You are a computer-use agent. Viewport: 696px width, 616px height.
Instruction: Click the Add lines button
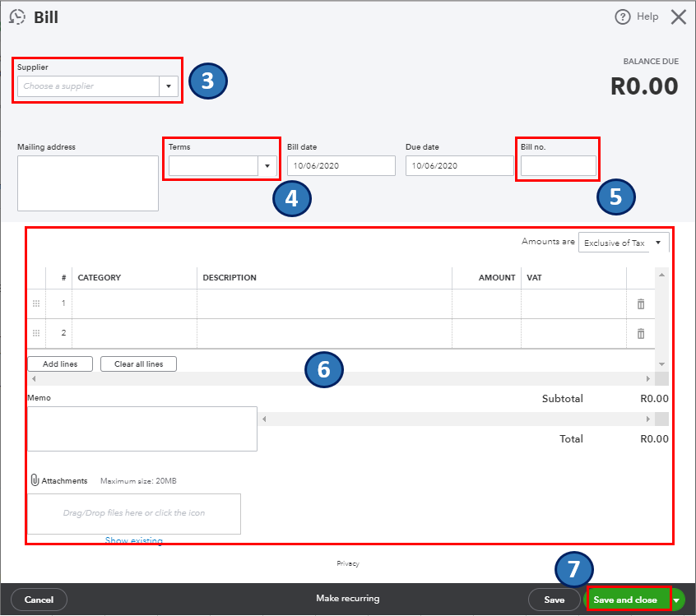(60, 364)
